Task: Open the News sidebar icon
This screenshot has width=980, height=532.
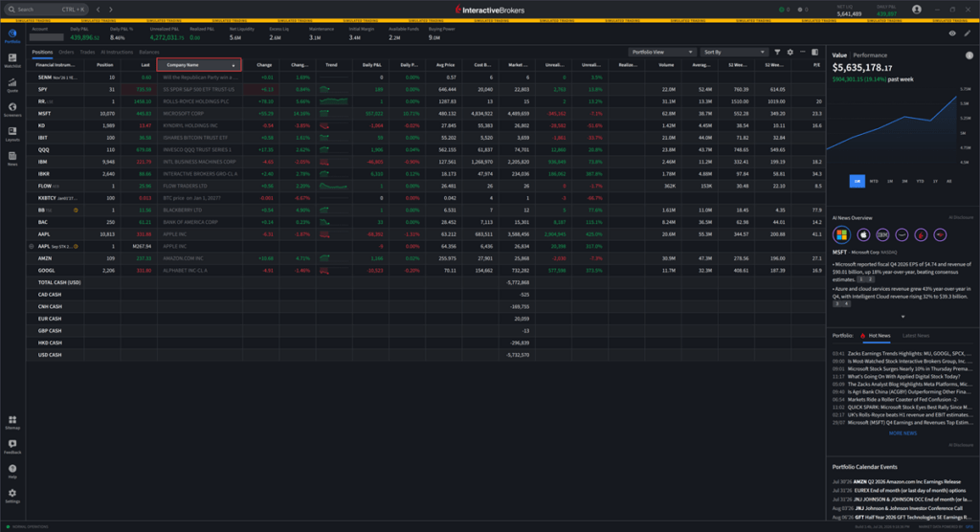Action: pyautogui.click(x=11, y=159)
